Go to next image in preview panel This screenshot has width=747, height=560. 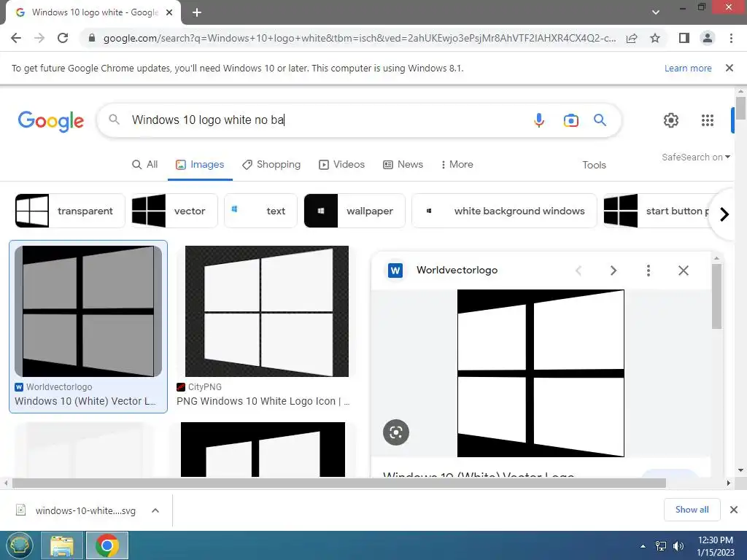coord(613,271)
